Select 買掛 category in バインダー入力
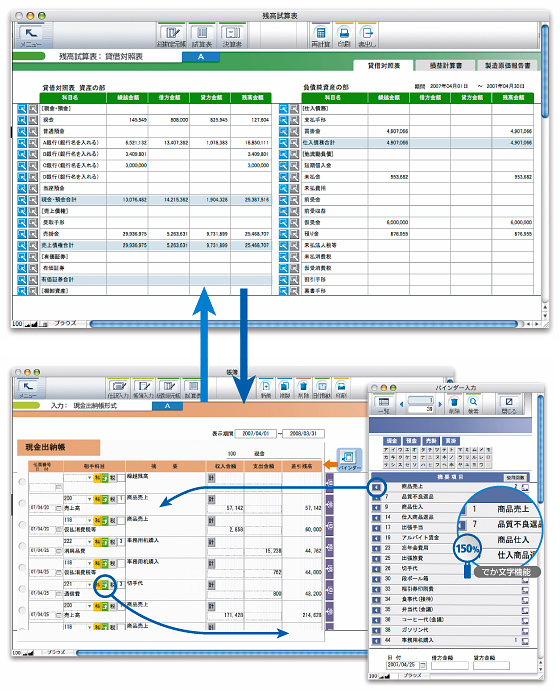The image size is (560, 693). [450, 441]
